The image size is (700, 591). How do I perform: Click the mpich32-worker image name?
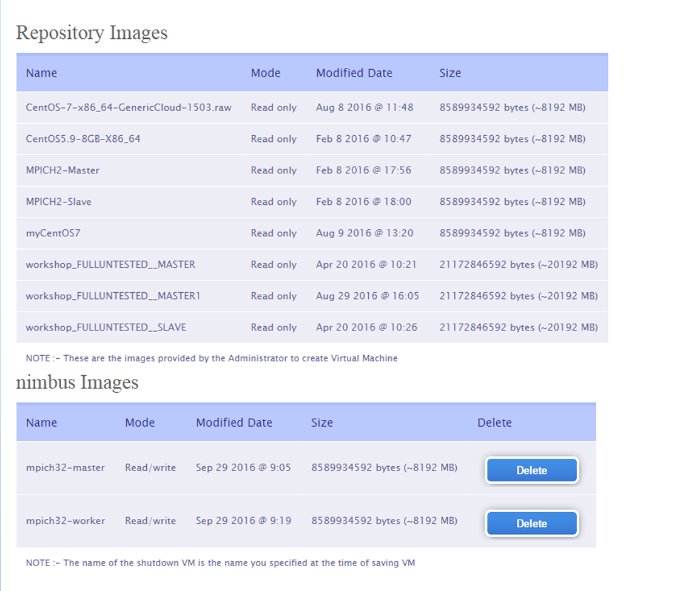tap(65, 521)
